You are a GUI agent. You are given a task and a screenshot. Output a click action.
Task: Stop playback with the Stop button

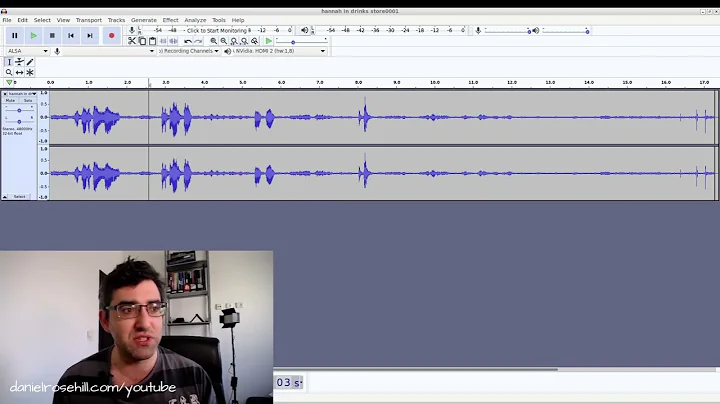click(52, 36)
